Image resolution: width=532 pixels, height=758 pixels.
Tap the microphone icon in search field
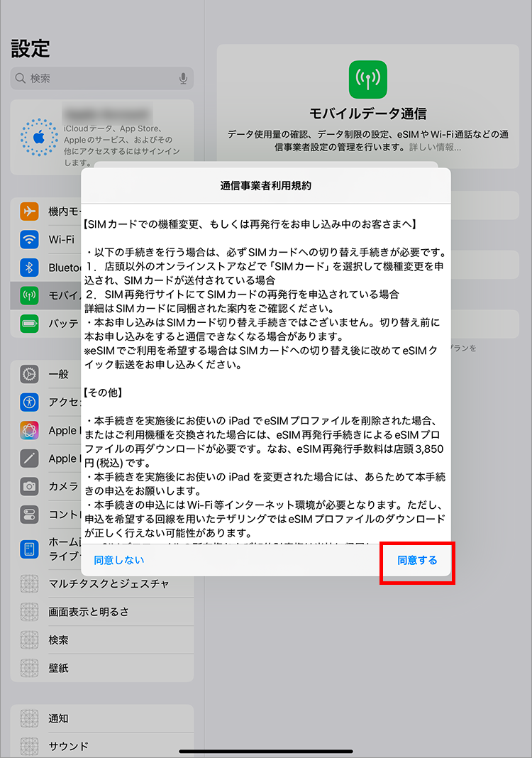[x=183, y=78]
